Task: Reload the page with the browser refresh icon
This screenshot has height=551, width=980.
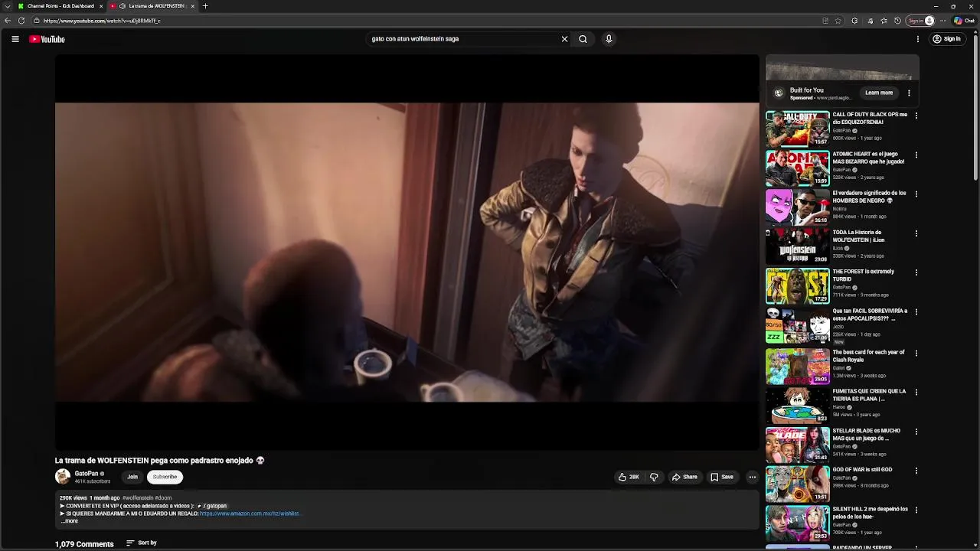Action: [21, 21]
